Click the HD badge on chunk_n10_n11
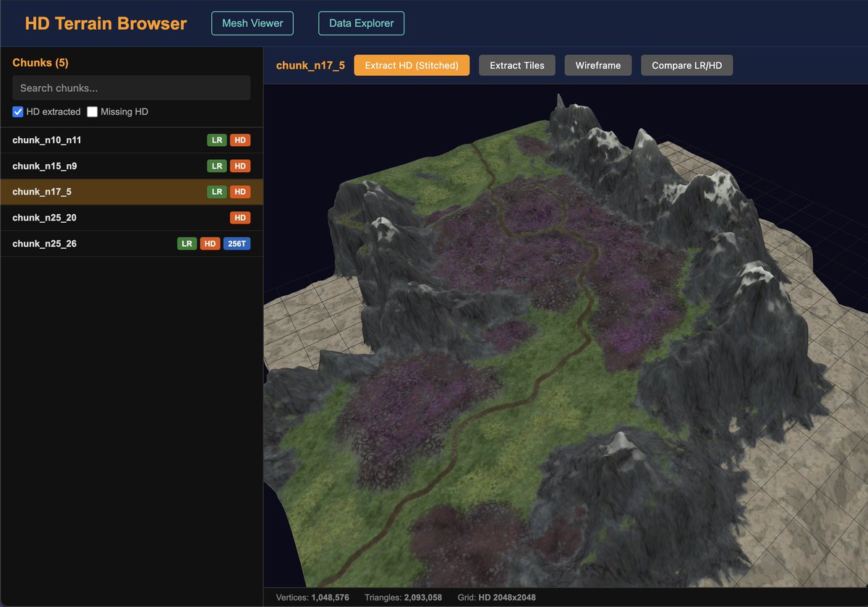The height and width of the screenshot is (607, 868). 240,140
